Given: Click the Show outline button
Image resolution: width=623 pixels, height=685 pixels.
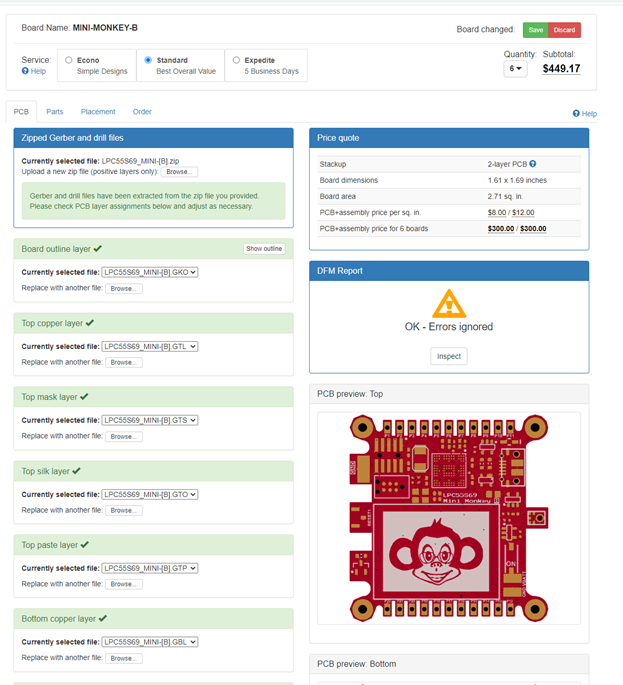Looking at the screenshot, I should [x=264, y=249].
